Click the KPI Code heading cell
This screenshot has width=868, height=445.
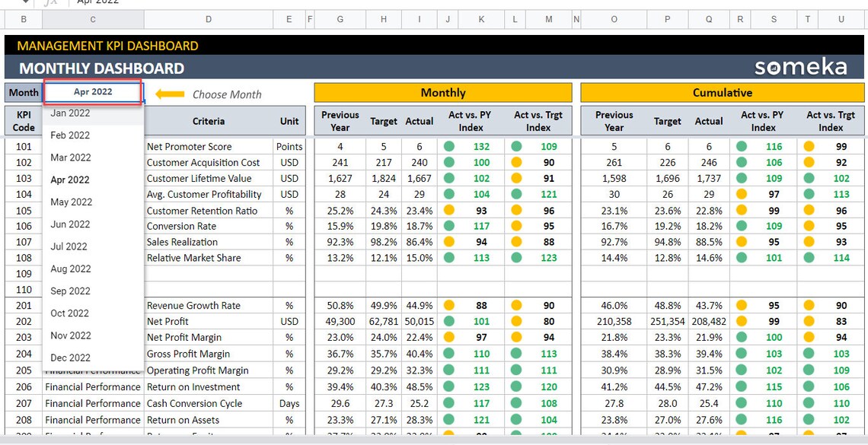pos(24,121)
